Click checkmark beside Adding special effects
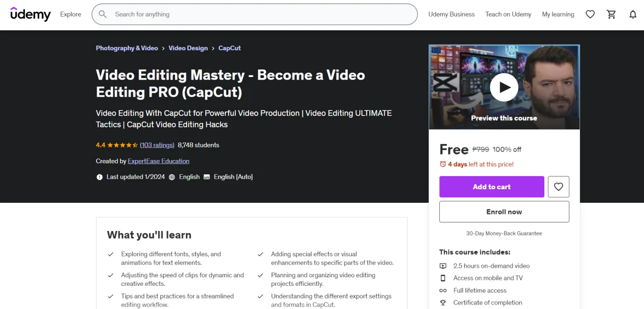Screen dimensions: 644x309 pos(261,255)
